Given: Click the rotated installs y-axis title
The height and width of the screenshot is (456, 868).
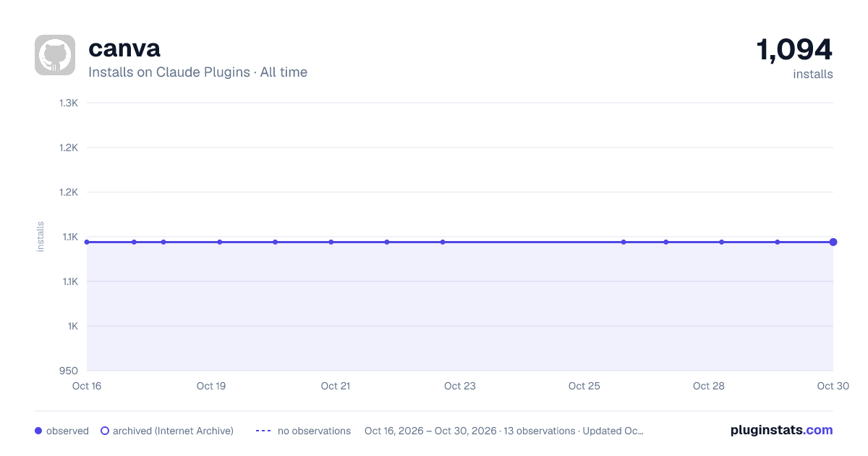Looking at the screenshot, I should coord(41,237).
